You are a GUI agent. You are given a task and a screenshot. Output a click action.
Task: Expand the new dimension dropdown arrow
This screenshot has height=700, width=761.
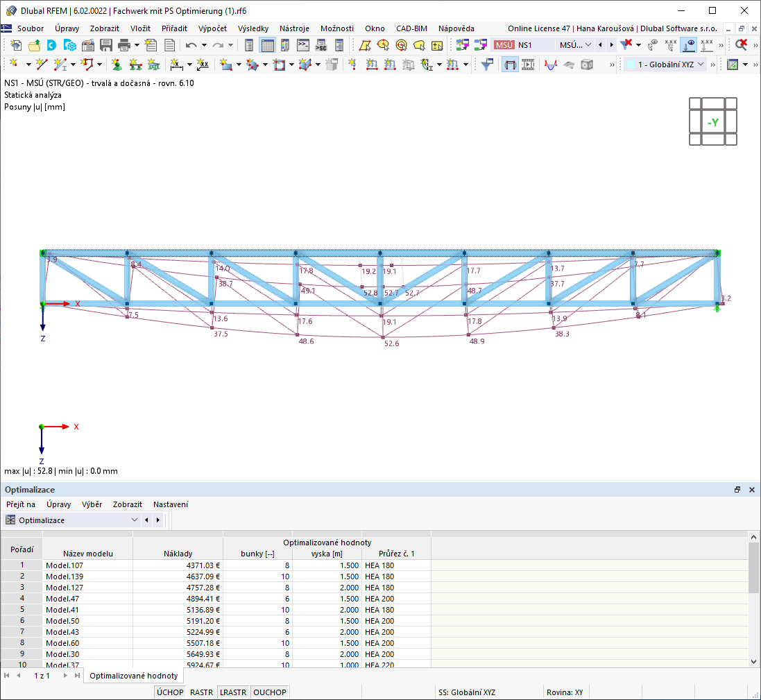(x=189, y=64)
